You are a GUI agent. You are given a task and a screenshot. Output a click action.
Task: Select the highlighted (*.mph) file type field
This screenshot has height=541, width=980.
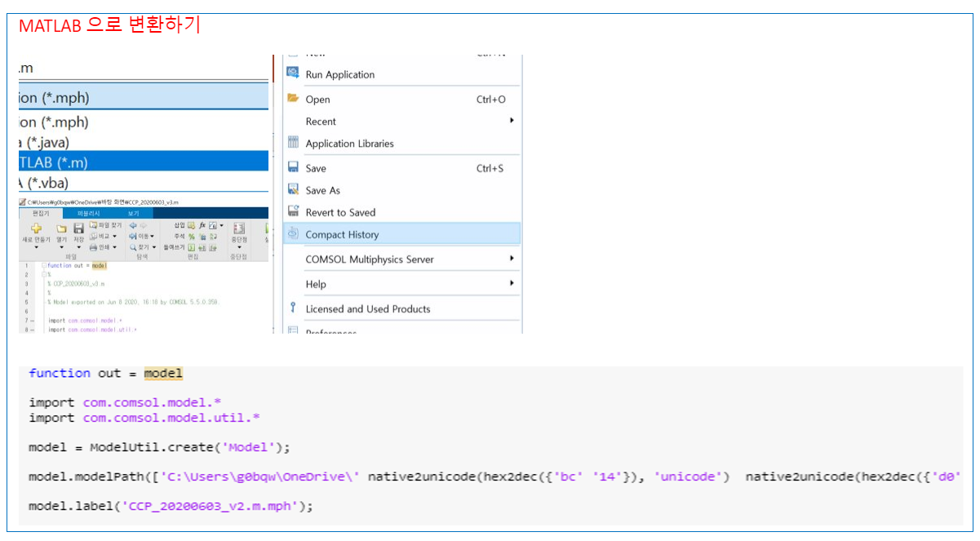pos(144,97)
